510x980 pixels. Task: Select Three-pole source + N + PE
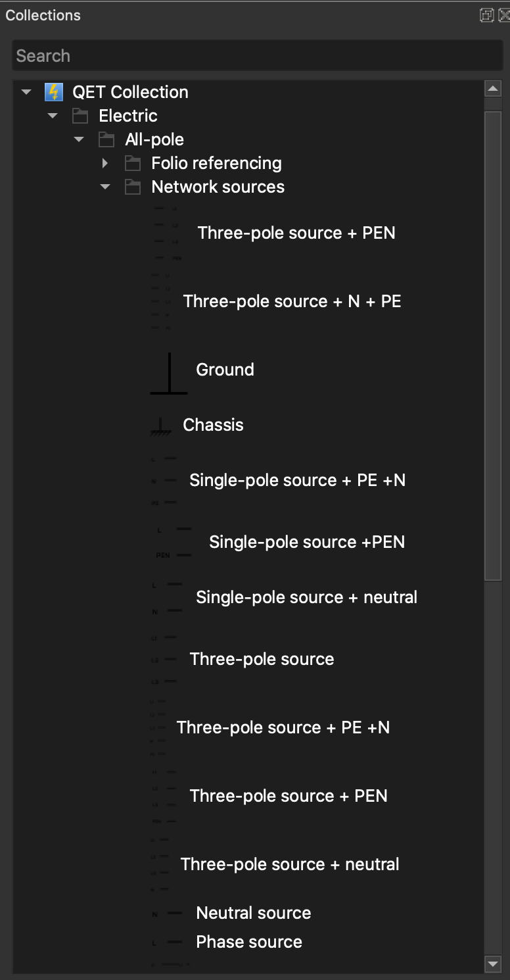292,301
